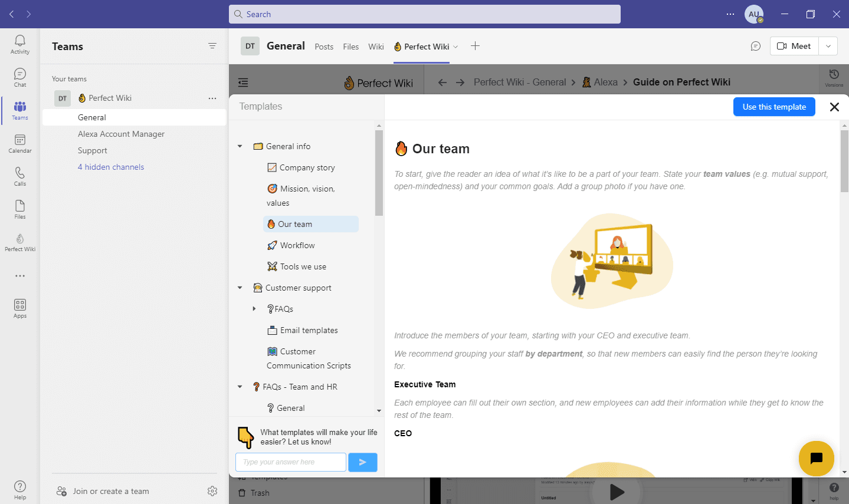Open the Meet dropdown arrow
Viewport: 849px width, 504px height.
pyautogui.click(x=828, y=46)
